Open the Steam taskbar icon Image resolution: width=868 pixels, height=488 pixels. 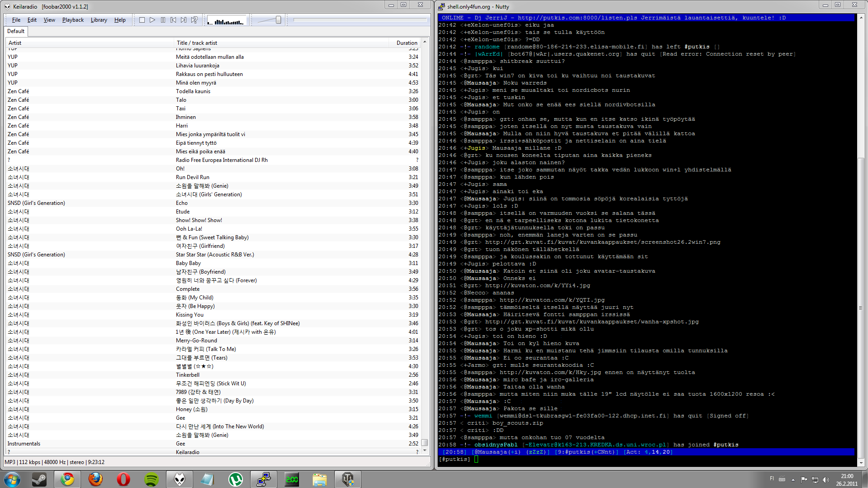(39, 479)
